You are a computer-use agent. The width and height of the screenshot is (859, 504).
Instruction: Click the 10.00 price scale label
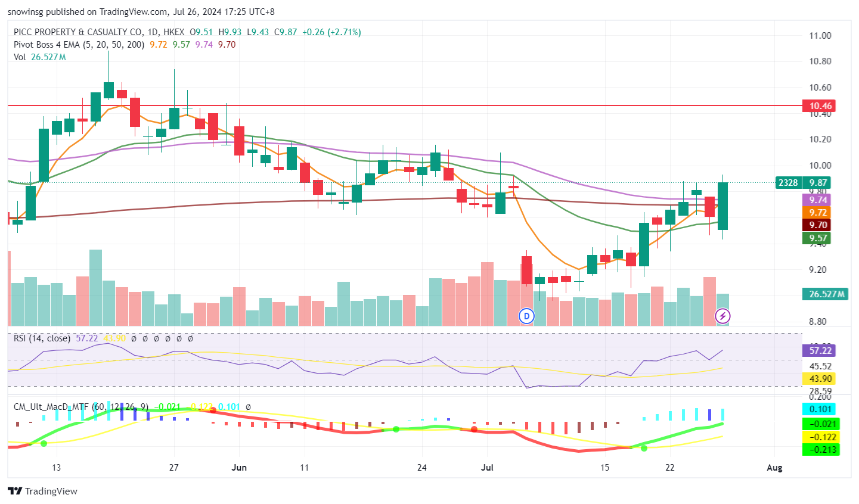coord(820,166)
